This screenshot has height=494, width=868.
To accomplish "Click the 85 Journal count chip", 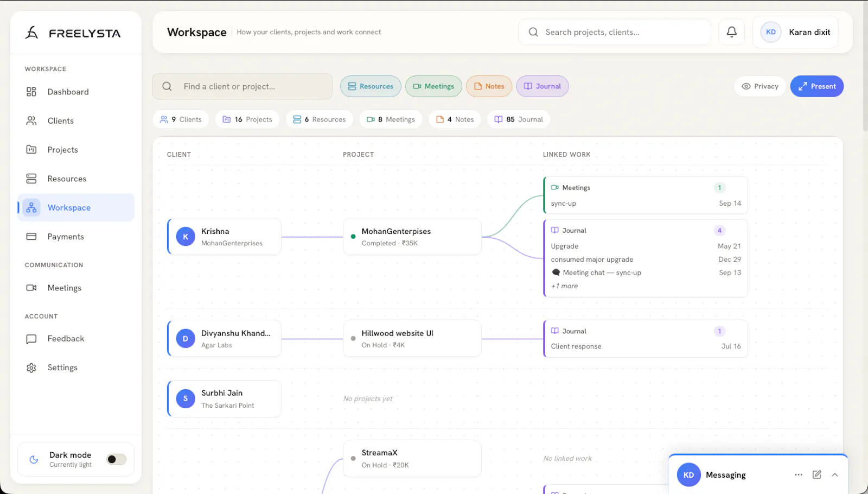I will pos(519,119).
